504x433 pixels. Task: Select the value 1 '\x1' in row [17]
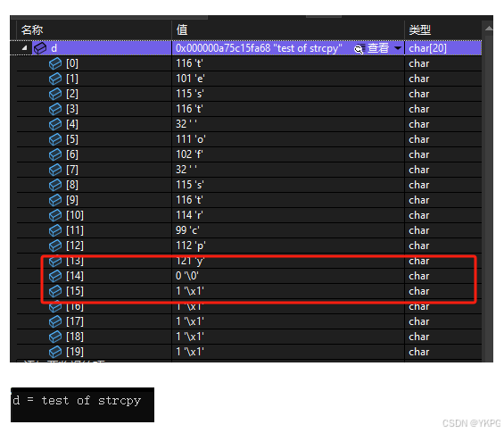tap(190, 321)
